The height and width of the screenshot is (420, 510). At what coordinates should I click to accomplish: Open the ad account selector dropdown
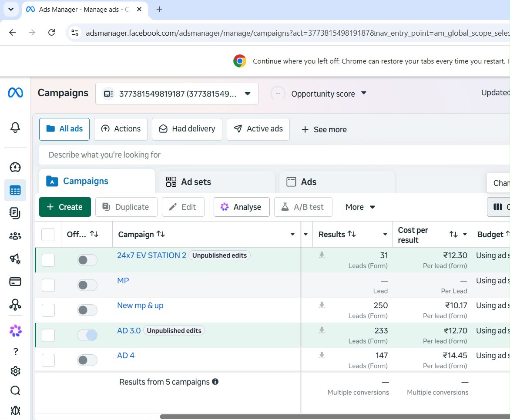pos(177,94)
